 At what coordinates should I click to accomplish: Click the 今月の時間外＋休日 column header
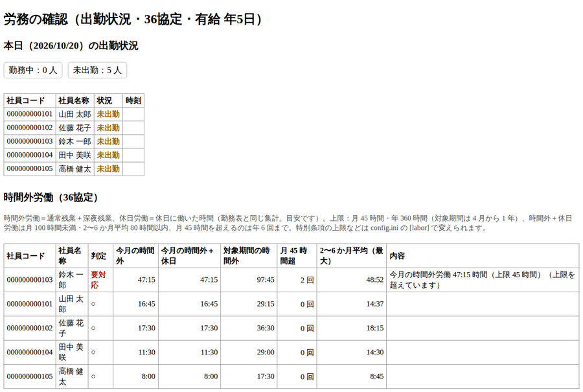pyautogui.click(x=188, y=256)
